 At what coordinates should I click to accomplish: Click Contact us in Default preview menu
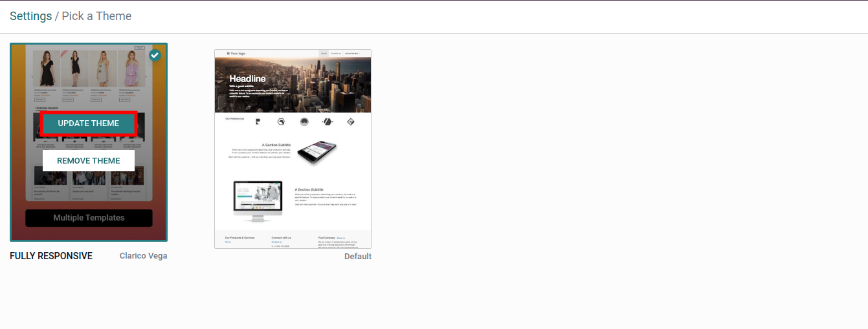pos(336,54)
